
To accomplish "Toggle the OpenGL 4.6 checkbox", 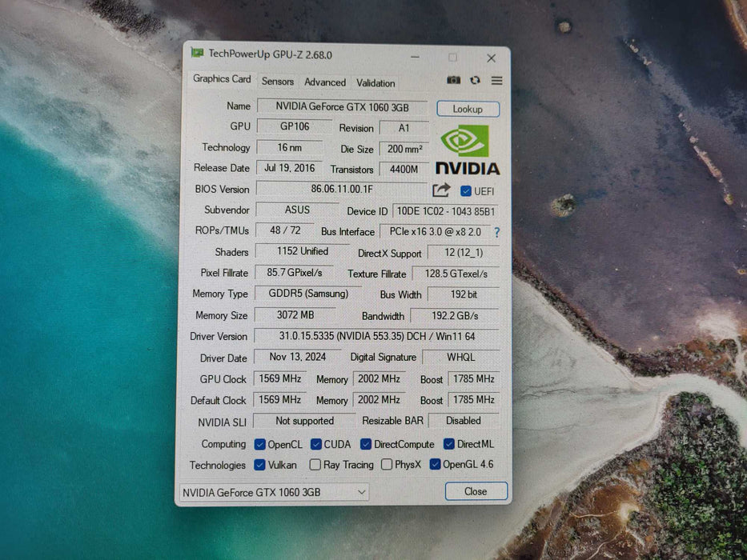I will pos(435,464).
